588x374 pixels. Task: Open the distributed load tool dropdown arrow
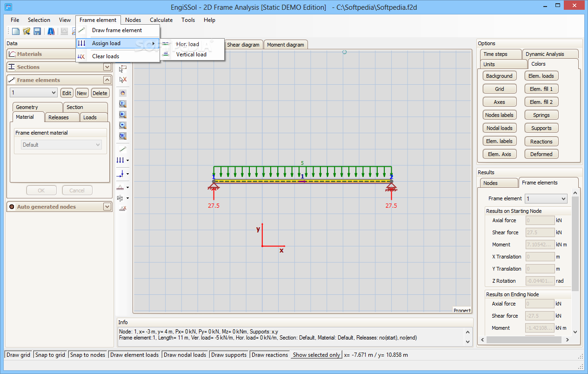[x=127, y=161]
